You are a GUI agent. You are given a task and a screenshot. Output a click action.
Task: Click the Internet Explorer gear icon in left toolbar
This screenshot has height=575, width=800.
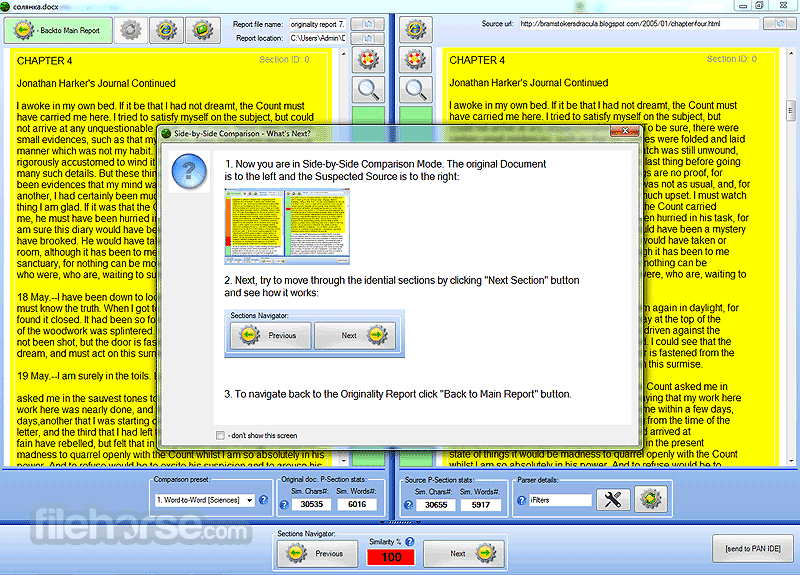pos(166,30)
